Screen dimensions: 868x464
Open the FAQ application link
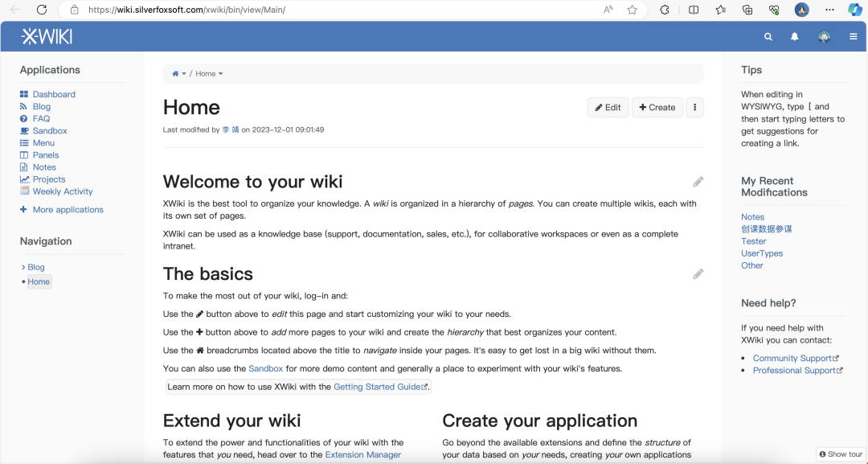point(41,118)
